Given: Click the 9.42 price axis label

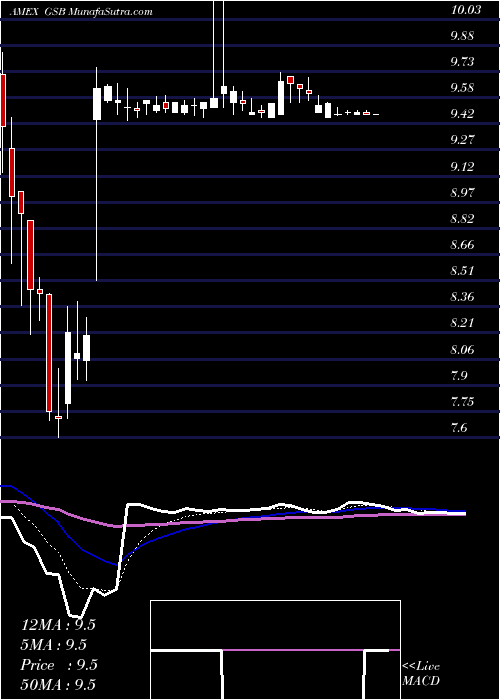Looking at the screenshot, I should (x=462, y=114).
